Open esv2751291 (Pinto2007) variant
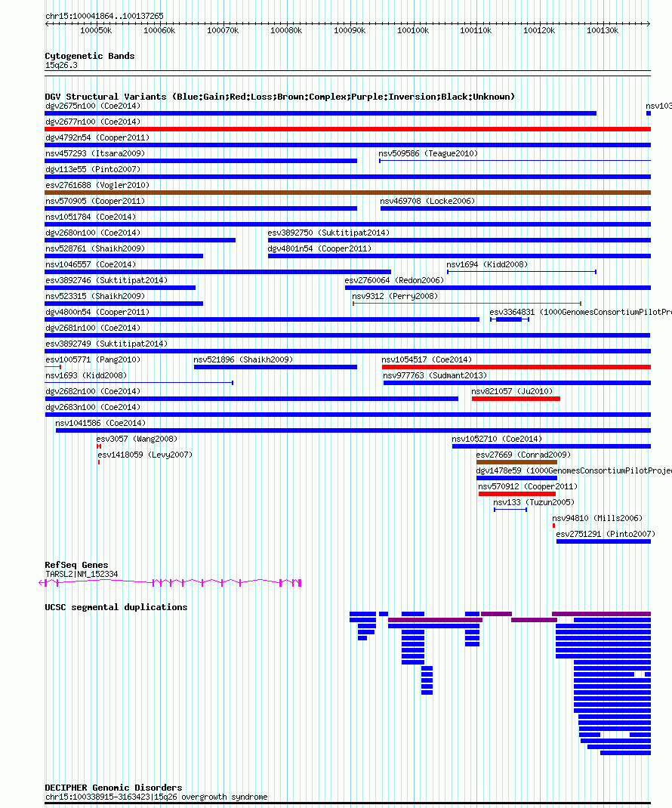This screenshot has width=672, height=808. [603, 541]
